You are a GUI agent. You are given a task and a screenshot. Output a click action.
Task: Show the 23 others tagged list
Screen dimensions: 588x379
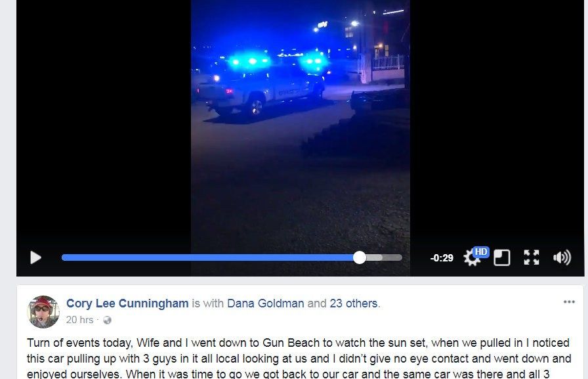(x=354, y=303)
